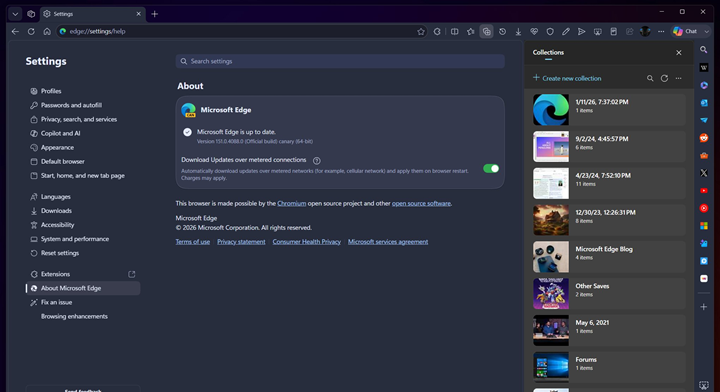This screenshot has width=720, height=392.
Task: Open the Downloads toolbar icon
Action: pyautogui.click(x=518, y=31)
